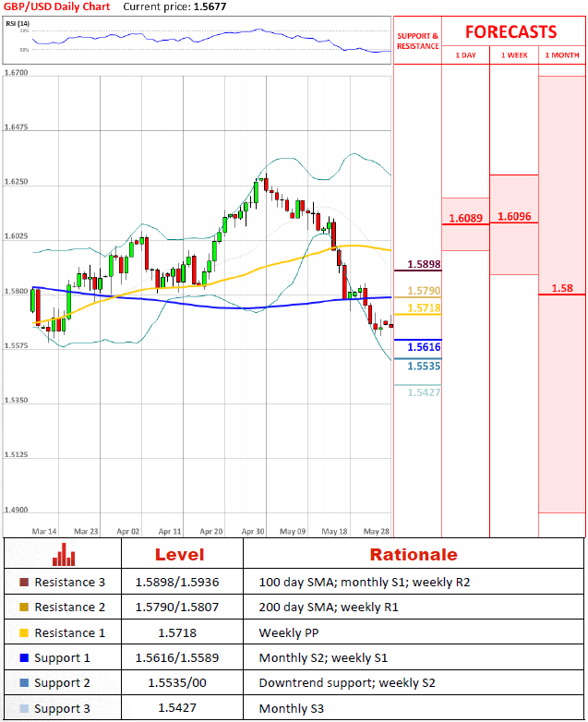Click the 1.6700 price axis label

(x=16, y=72)
